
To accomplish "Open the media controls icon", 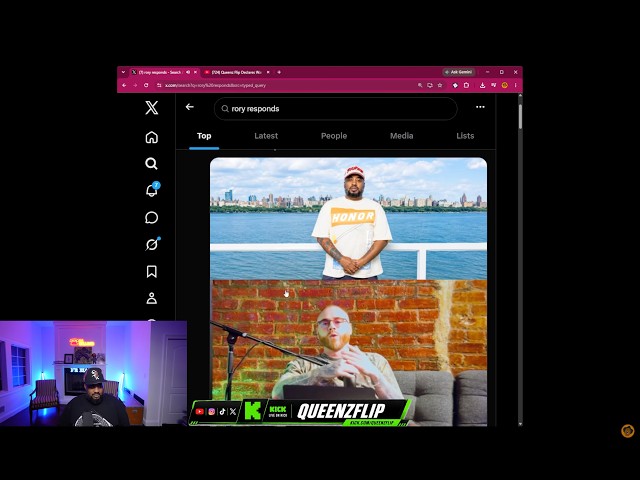I will [x=493, y=85].
